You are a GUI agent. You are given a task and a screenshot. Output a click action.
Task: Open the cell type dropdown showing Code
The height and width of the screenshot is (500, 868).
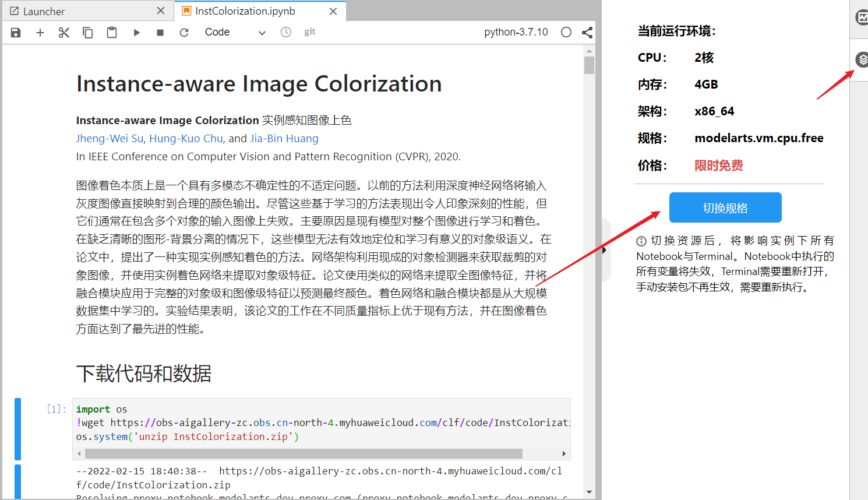pos(235,33)
